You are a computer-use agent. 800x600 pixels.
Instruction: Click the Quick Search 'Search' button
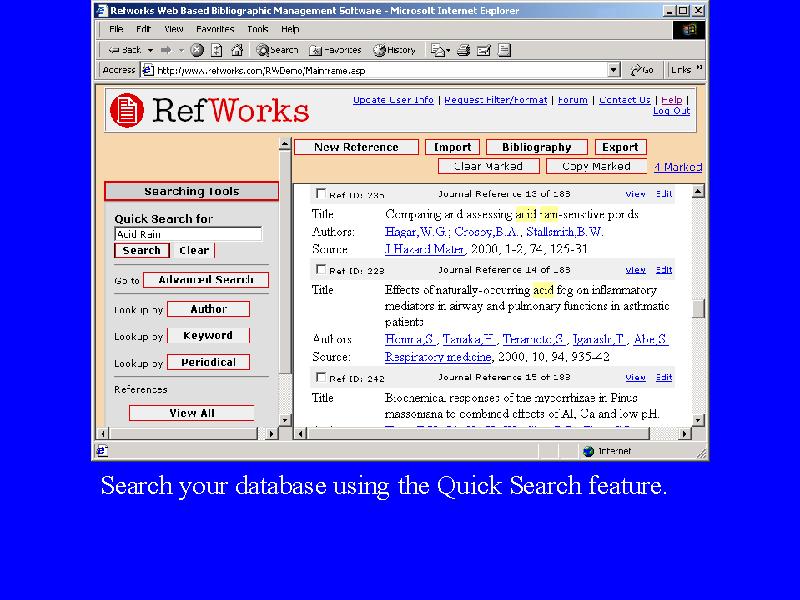pos(142,251)
